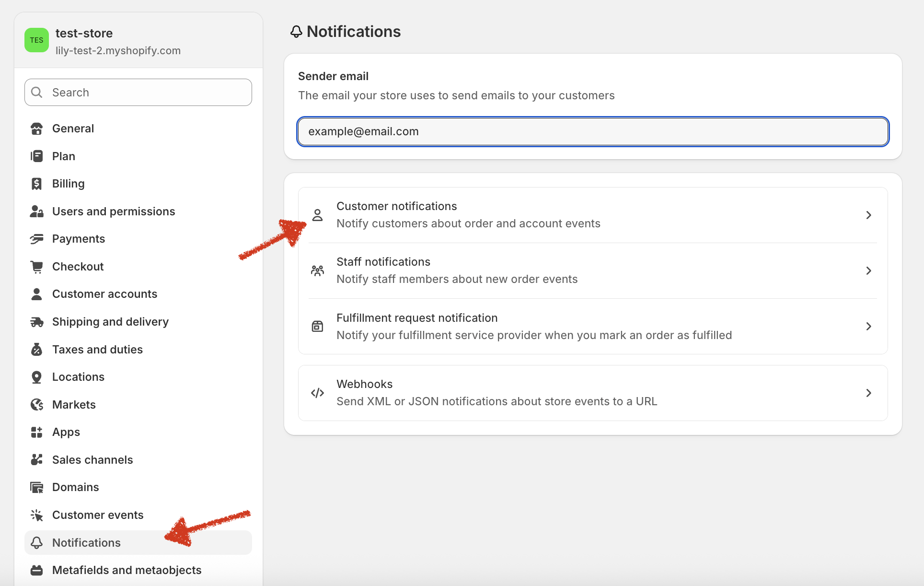
Task: Click the bell icon beside the Notifications heading
Action: click(296, 32)
